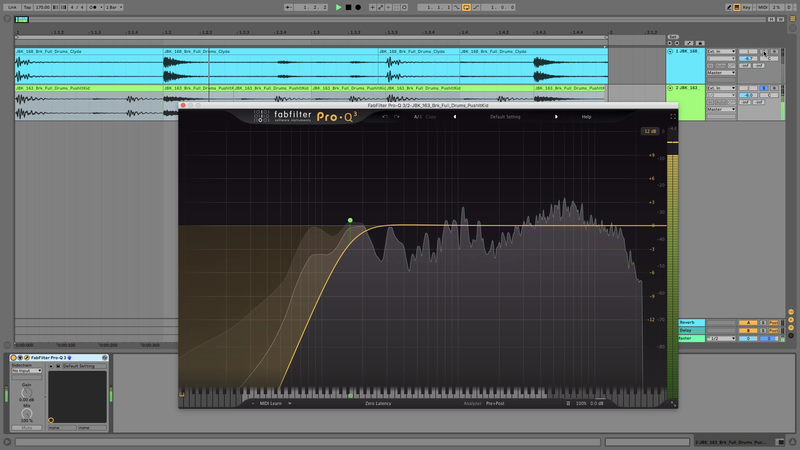Select the first JBK_168_Brk_Full_Drums_Clyde clip
The image size is (800, 450).
[x=89, y=66]
